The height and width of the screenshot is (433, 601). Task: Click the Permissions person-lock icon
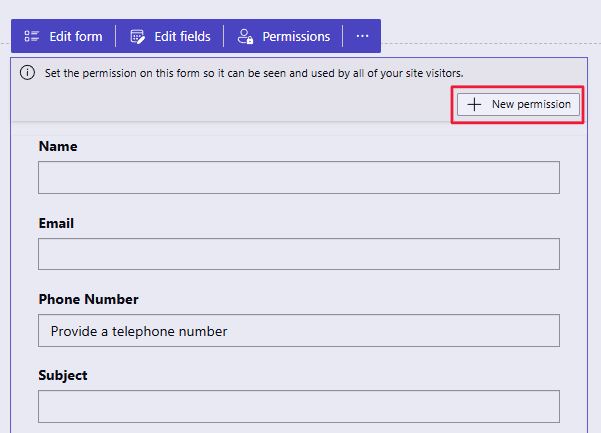coord(245,37)
